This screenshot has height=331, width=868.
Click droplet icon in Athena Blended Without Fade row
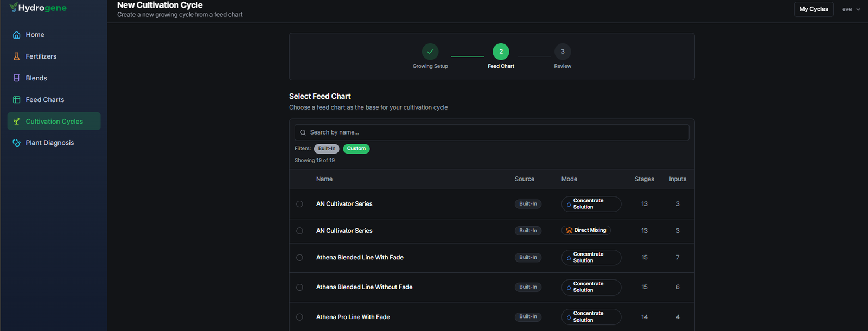tap(569, 288)
